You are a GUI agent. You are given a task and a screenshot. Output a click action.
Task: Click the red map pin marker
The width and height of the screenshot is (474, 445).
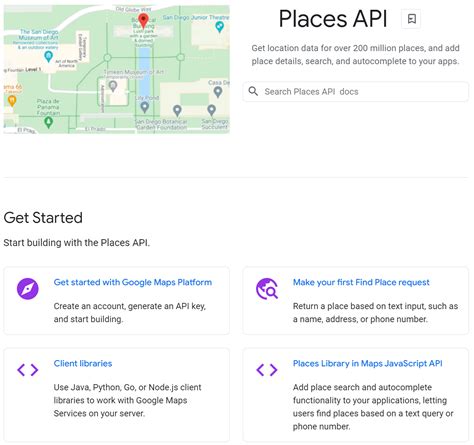tap(143, 21)
